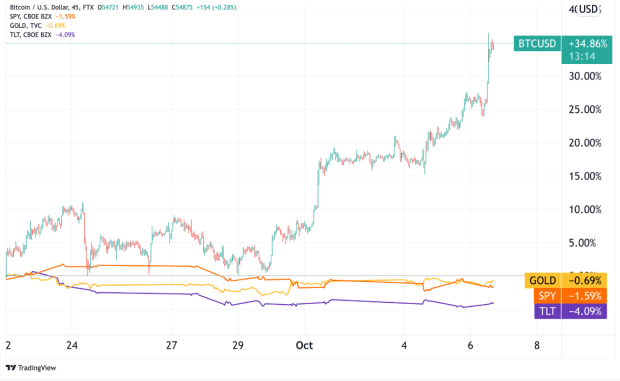Click the 10.00% price axis label
The image size is (620, 381).
(x=585, y=209)
